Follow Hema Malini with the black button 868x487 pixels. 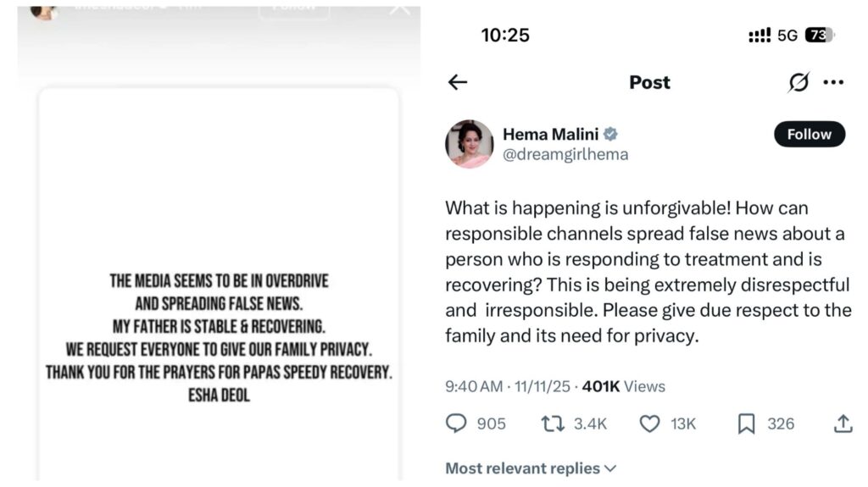[809, 135]
